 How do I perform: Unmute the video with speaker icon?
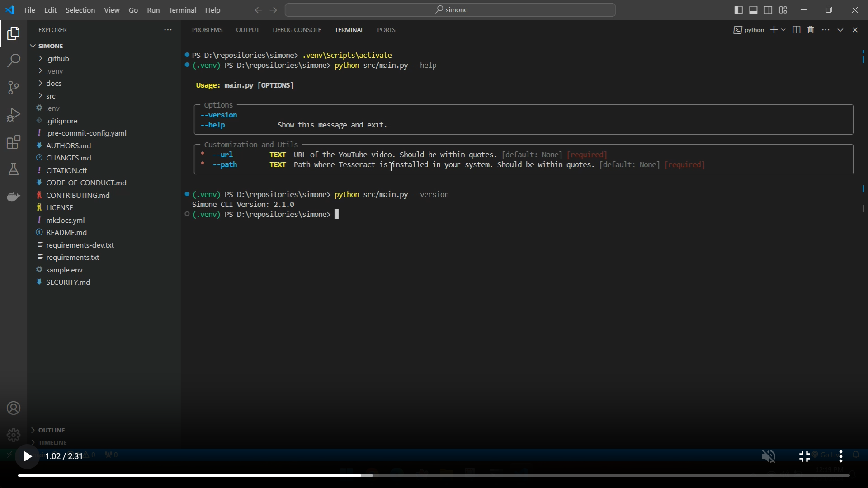[x=768, y=456]
